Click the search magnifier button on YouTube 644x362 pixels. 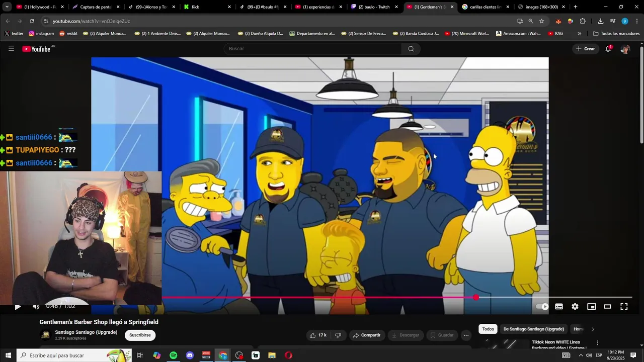click(411, 49)
